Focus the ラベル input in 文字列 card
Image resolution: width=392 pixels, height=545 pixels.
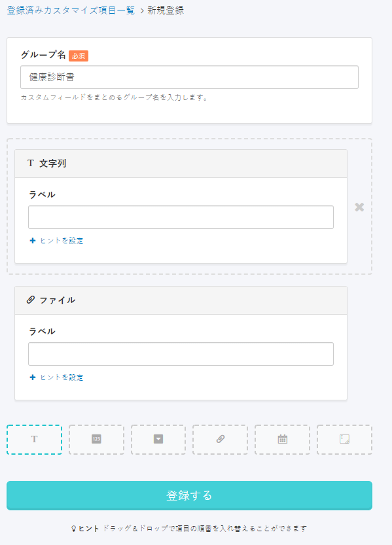click(x=181, y=217)
